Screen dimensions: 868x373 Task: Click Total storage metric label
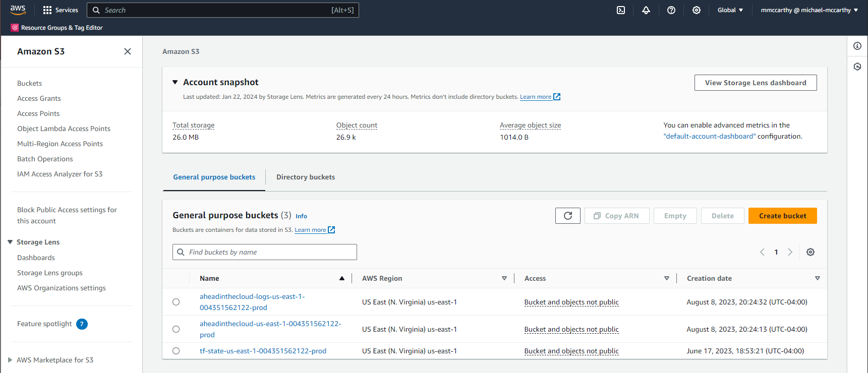(x=193, y=125)
